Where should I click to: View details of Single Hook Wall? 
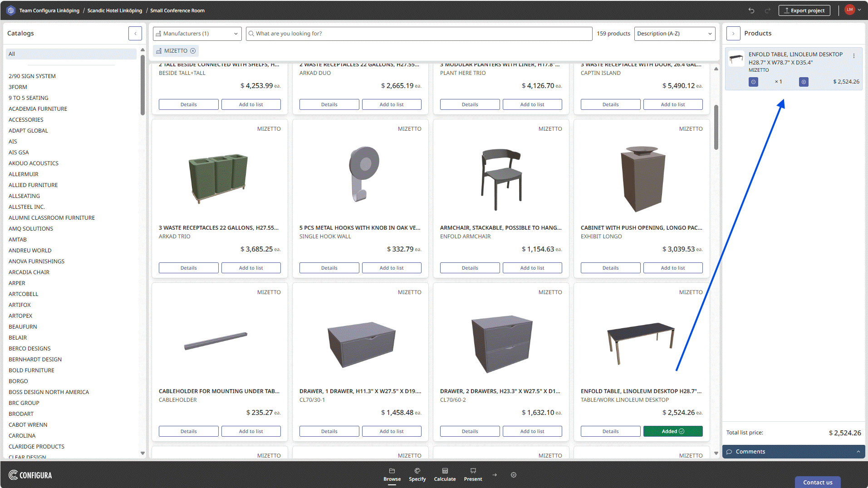(x=329, y=268)
